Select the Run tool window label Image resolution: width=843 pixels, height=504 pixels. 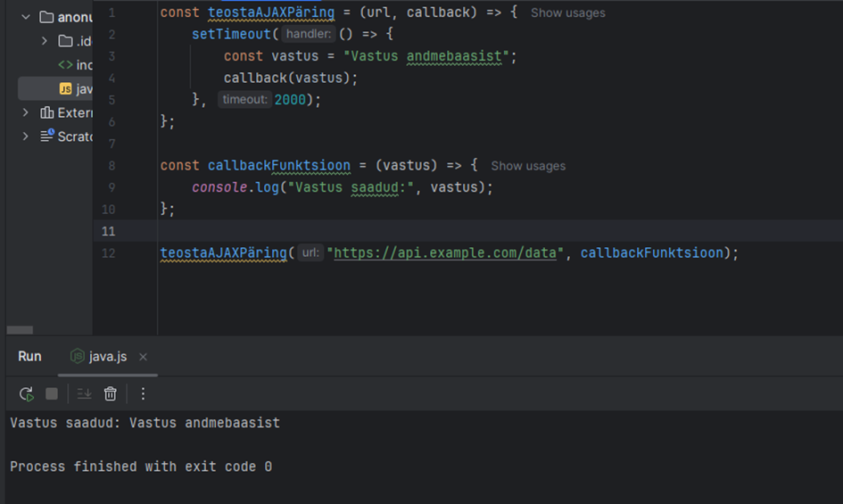pos(29,356)
